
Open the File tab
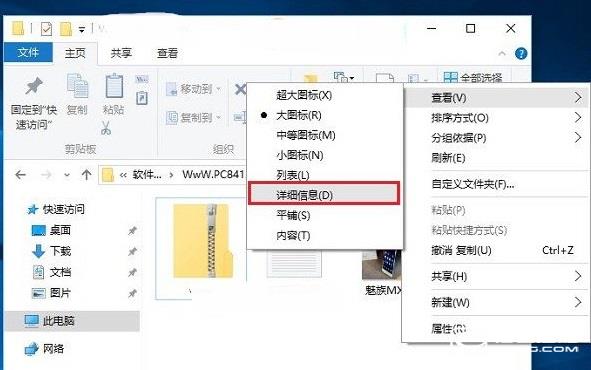[28, 52]
